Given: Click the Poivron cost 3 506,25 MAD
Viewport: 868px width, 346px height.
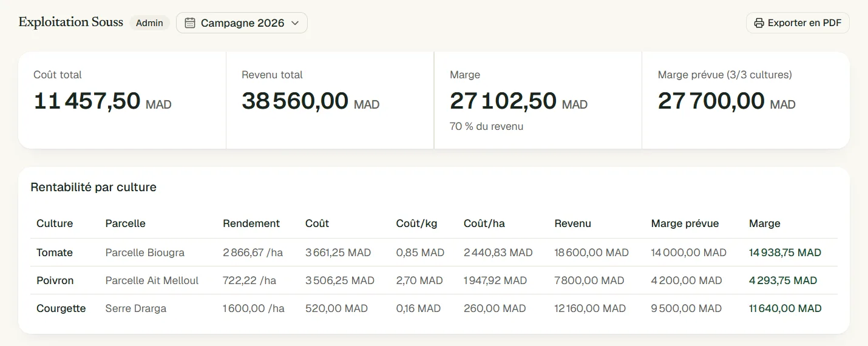Looking at the screenshot, I should point(340,280).
